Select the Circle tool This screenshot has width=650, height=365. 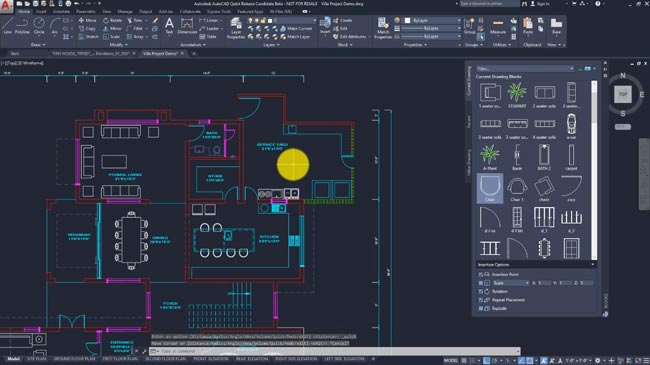(39, 26)
